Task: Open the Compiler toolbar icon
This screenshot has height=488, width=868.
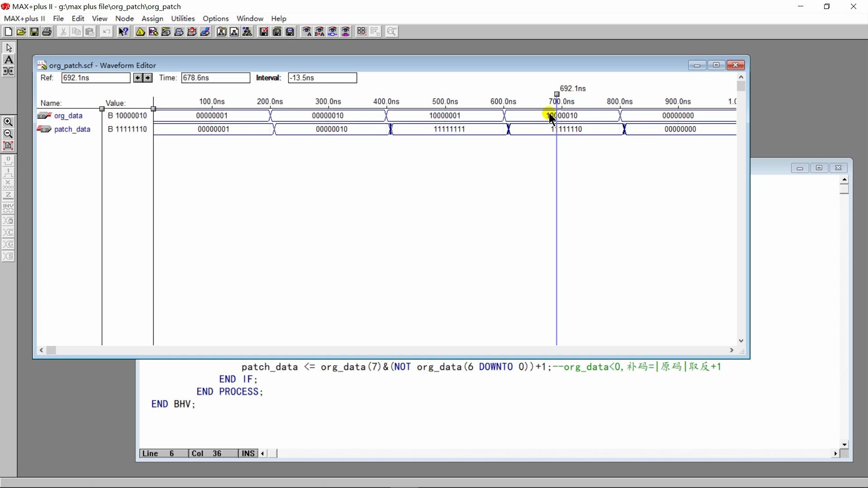Action: 166,32
